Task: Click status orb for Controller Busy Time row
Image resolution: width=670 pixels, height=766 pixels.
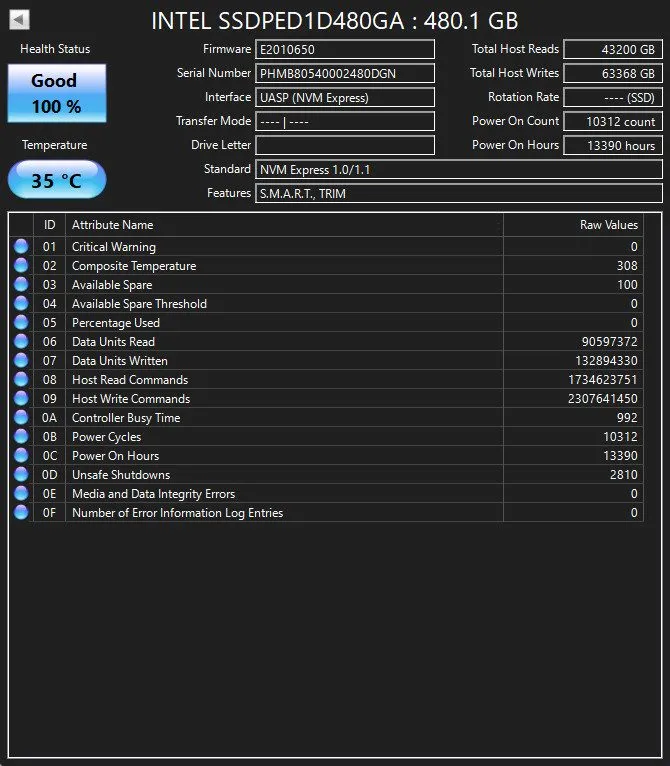Action: [21, 418]
